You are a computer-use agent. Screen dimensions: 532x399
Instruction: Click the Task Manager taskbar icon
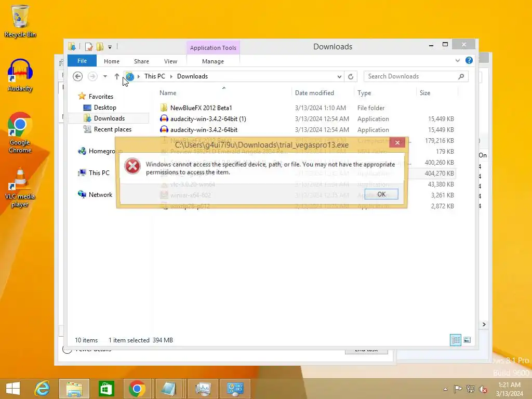coord(203,389)
